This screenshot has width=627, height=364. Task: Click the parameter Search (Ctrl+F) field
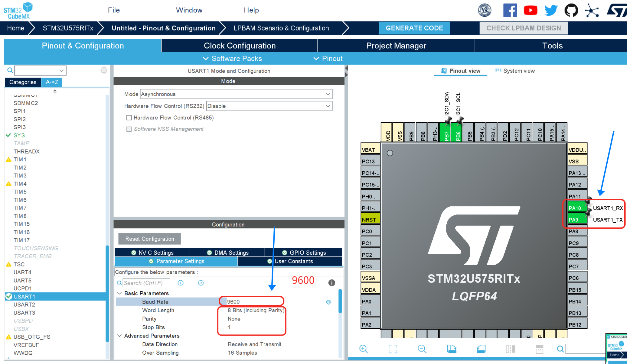146,283
